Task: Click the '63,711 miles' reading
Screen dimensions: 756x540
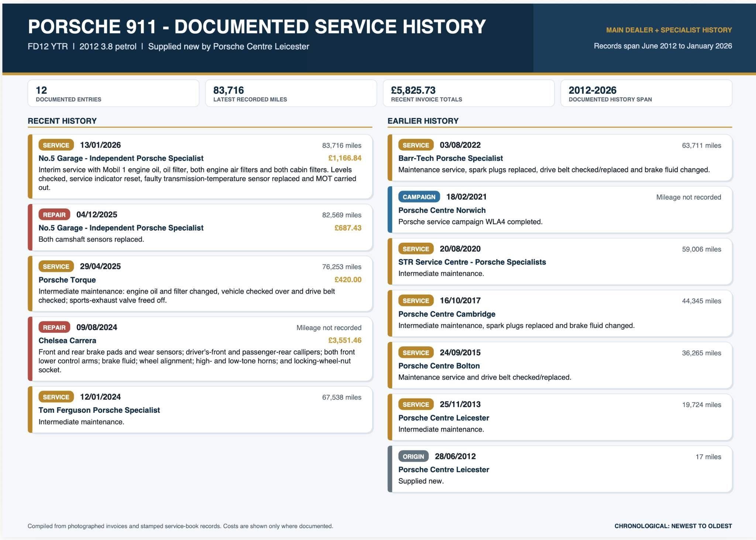Action: (x=702, y=145)
